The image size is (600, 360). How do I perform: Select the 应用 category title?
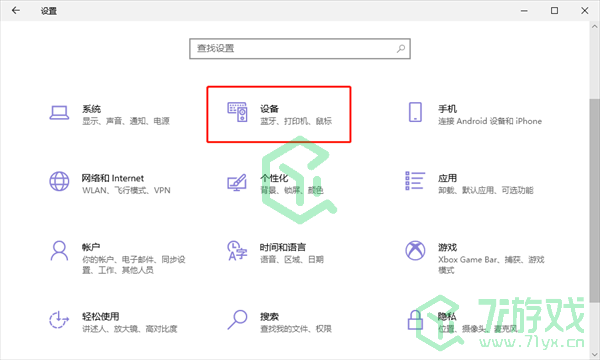[447, 178]
